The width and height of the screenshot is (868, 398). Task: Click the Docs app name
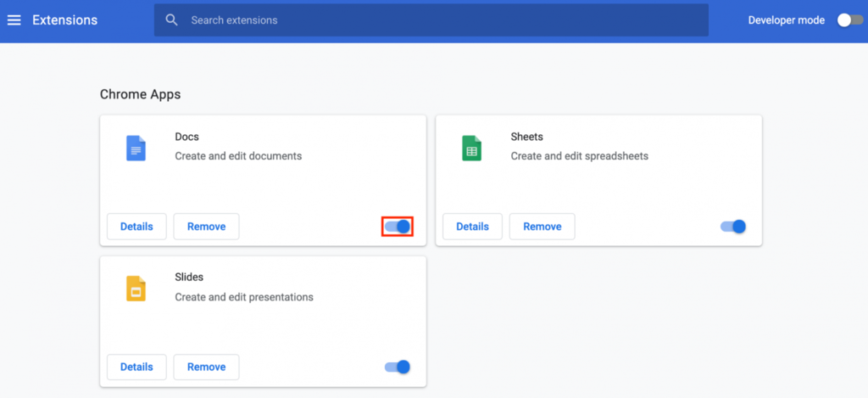(186, 137)
